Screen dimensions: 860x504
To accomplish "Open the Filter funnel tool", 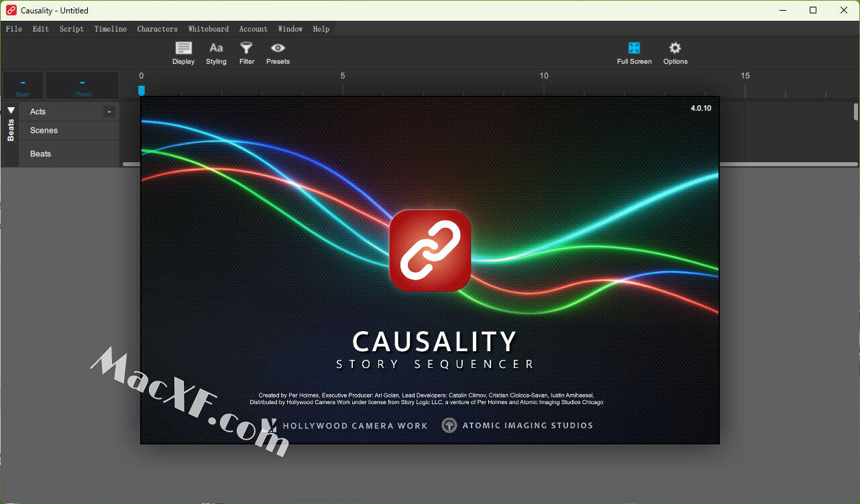I will point(247,53).
